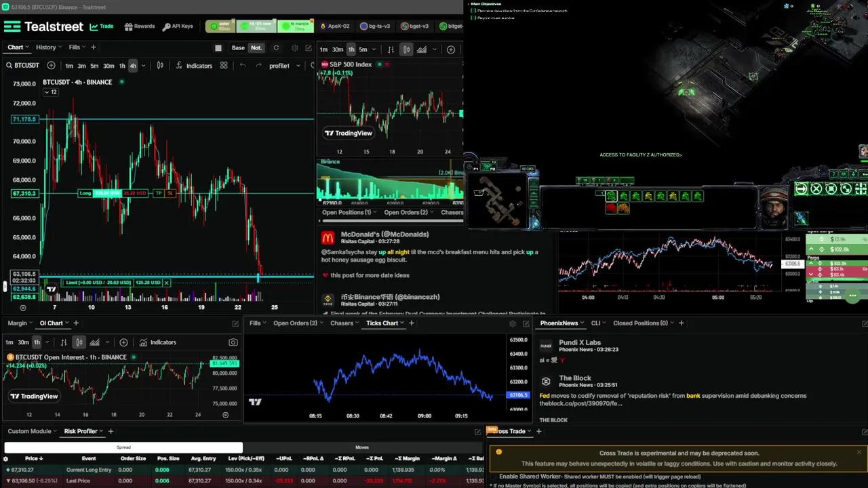Open risk profiler table settings gear
Image resolution: width=868 pixels, height=488 pixels.
pos(6,459)
